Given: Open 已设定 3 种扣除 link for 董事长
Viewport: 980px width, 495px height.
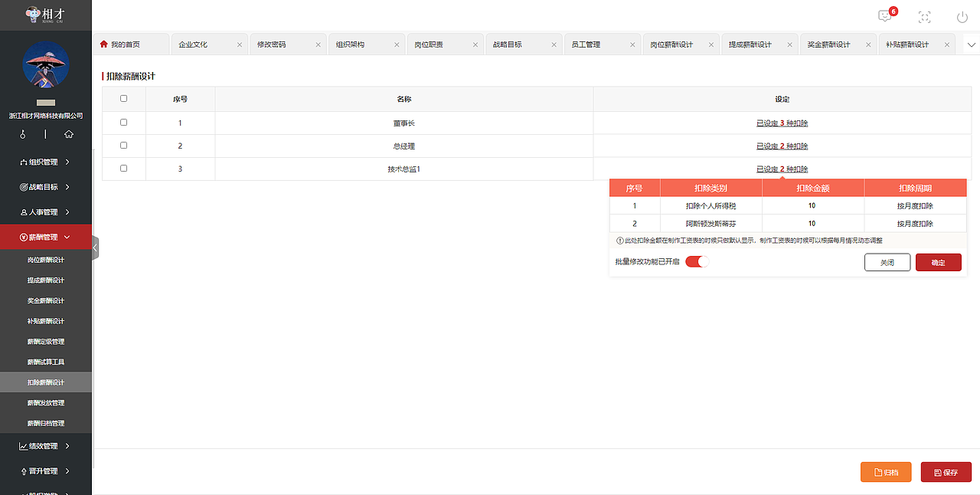Looking at the screenshot, I should point(782,122).
